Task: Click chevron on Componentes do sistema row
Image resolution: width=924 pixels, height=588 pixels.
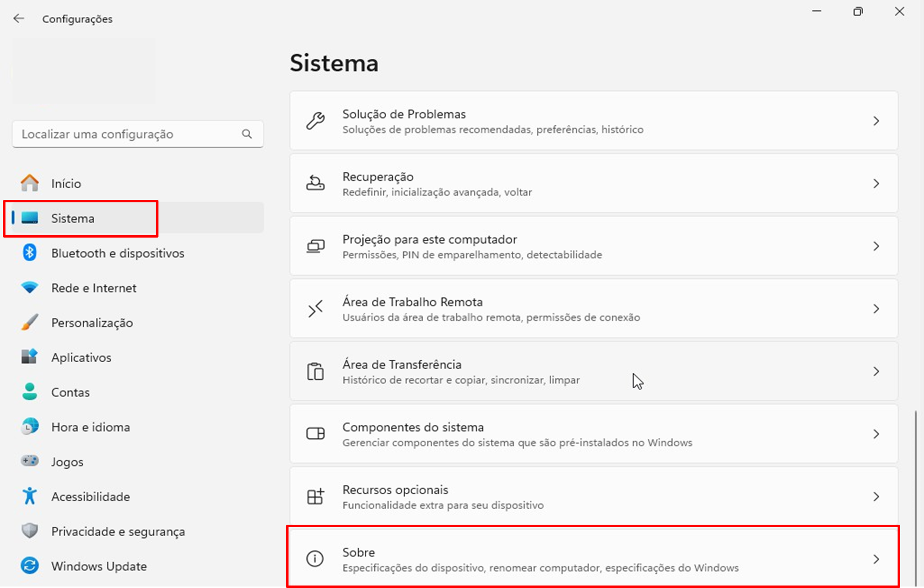Action: point(876,434)
